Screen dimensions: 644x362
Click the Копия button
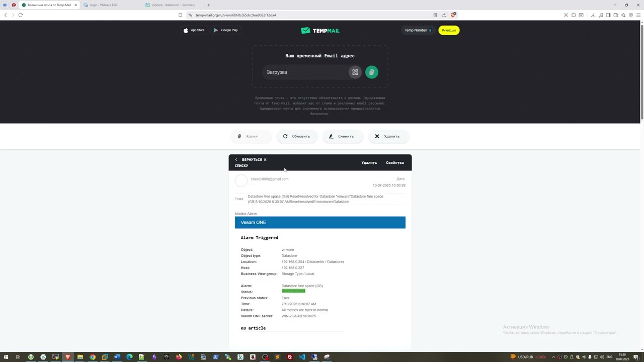click(251, 136)
